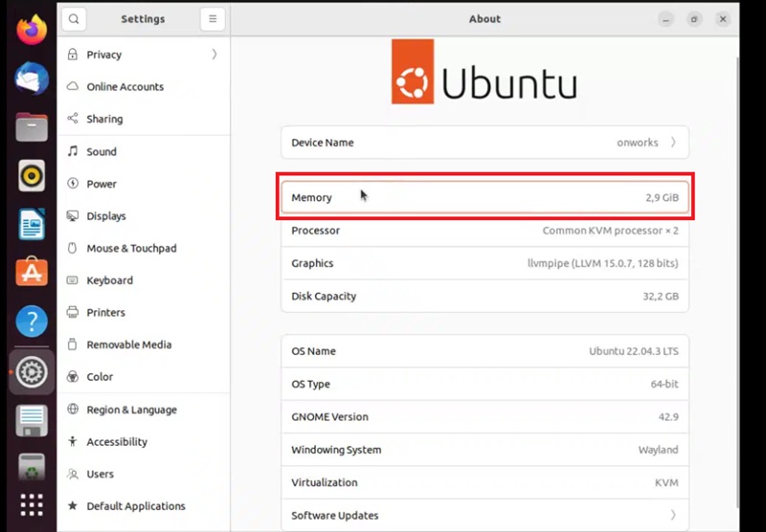Go to Printers settings
Image resolution: width=766 pixels, height=532 pixels.
[144, 312]
